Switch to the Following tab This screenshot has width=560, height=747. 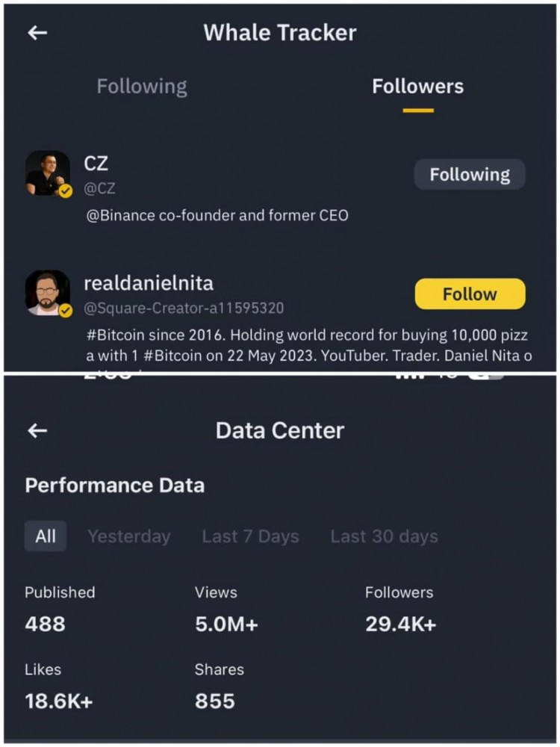(142, 87)
